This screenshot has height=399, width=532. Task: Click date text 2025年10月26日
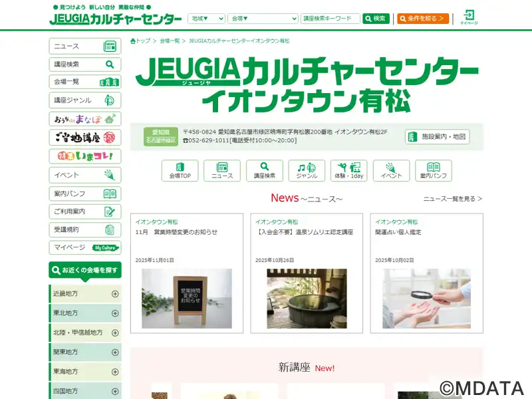click(x=275, y=260)
